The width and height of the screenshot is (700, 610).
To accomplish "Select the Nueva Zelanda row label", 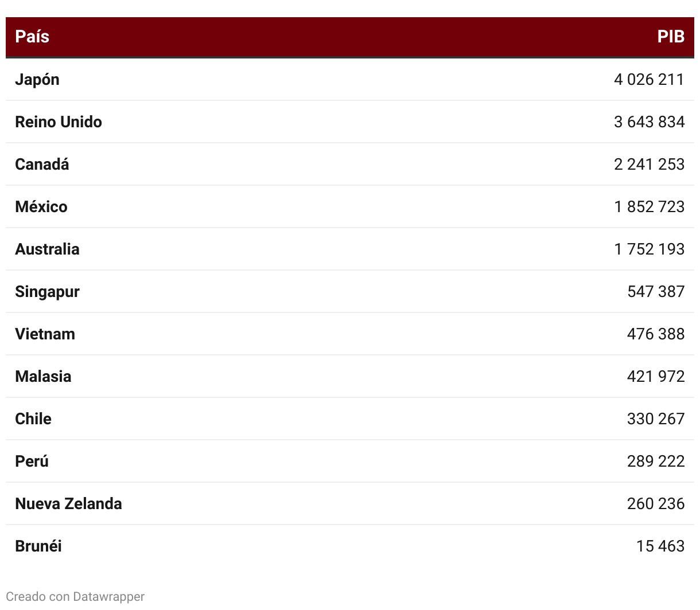I will (68, 503).
